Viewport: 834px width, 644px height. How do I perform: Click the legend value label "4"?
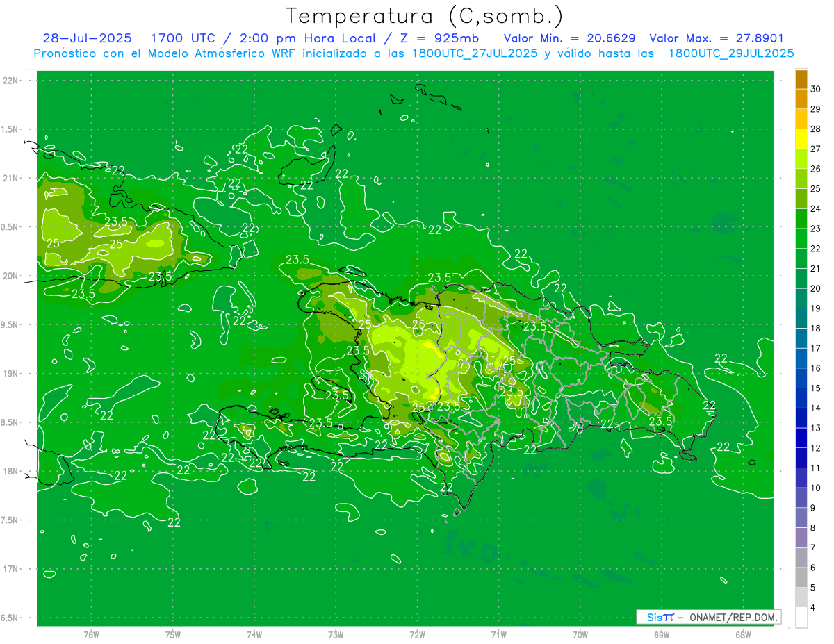tap(814, 607)
